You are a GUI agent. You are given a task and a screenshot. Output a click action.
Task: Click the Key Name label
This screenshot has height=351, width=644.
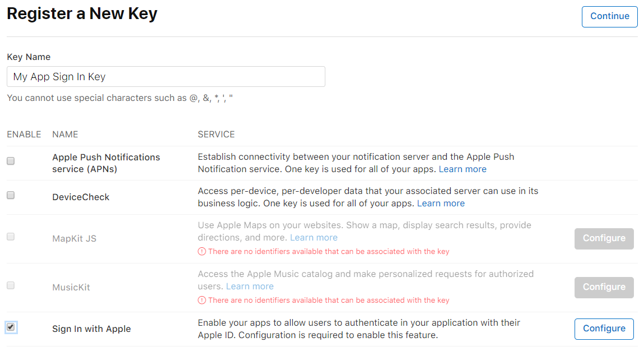29,57
